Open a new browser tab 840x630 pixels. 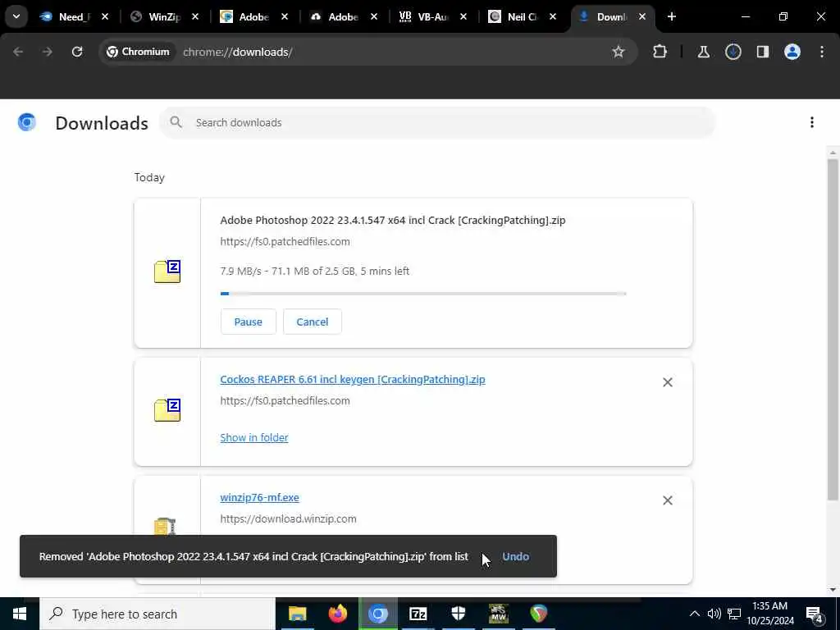[672, 17]
